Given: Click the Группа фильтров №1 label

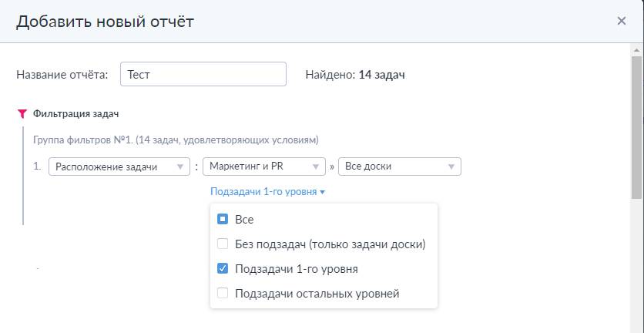Looking at the screenshot, I should pos(175,140).
